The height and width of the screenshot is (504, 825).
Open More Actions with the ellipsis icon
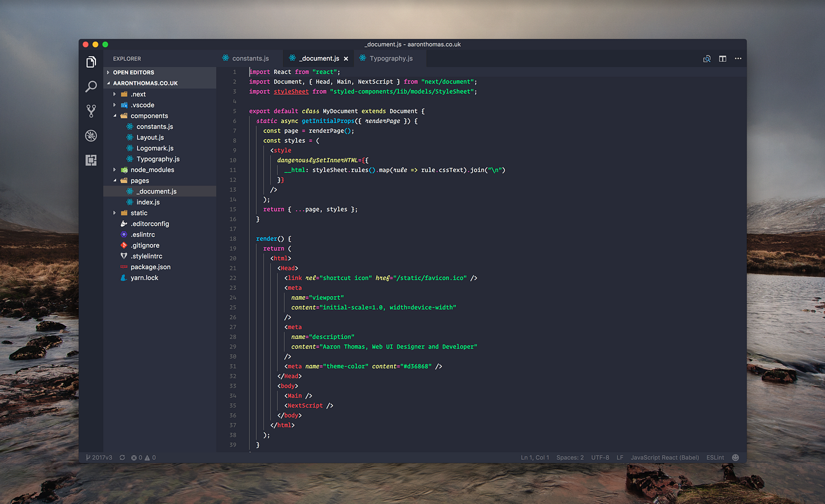[x=738, y=59]
